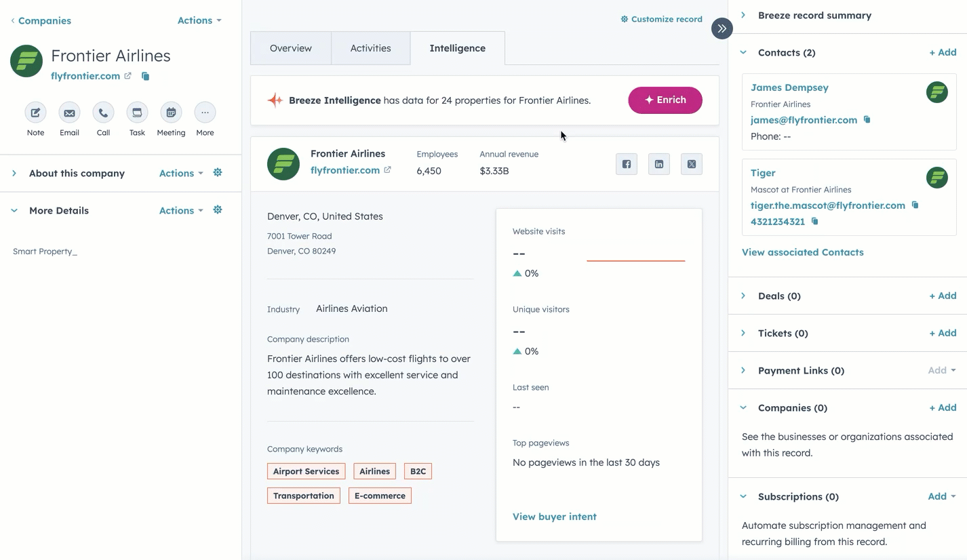Select the Intelligence tab
967x560 pixels.
point(458,48)
